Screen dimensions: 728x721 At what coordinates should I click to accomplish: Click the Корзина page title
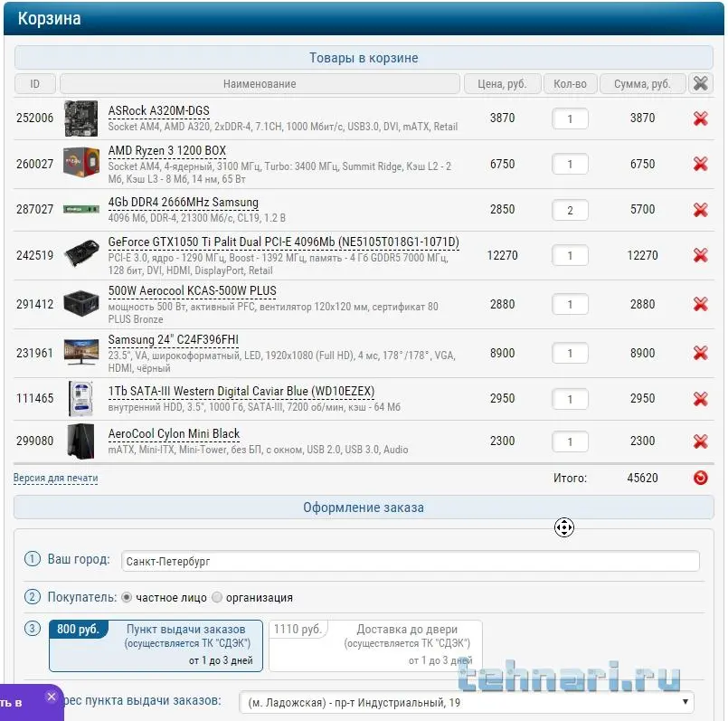click(49, 19)
